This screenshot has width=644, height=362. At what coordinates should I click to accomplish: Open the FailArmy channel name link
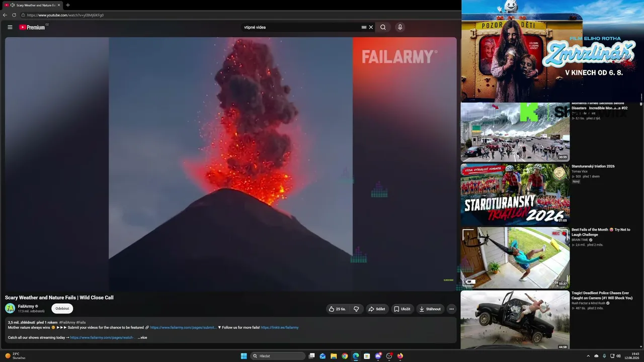[x=26, y=306]
